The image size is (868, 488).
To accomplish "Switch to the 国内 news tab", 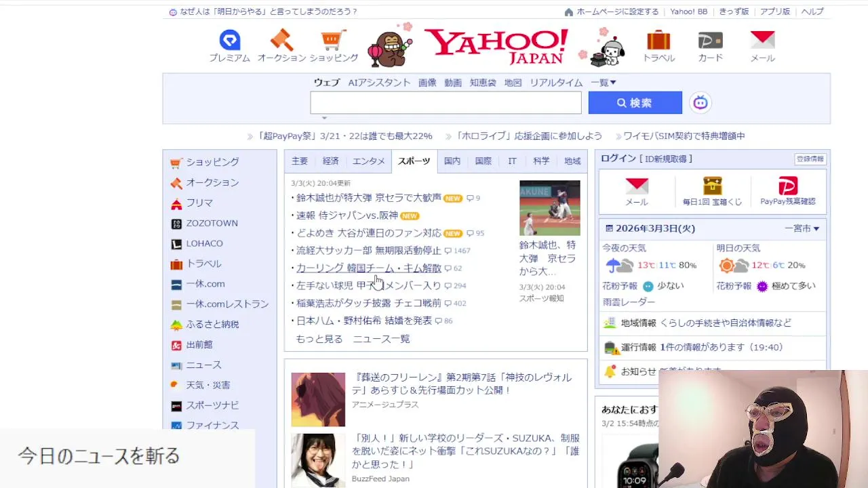I will tap(452, 161).
